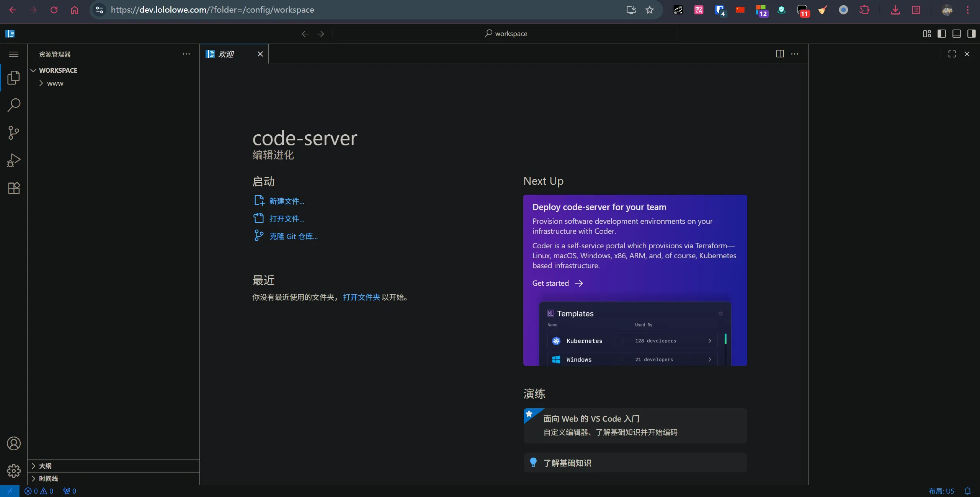Open 了解基础知识 walkthrough
Screen dimensions: 980x497
tap(635, 463)
